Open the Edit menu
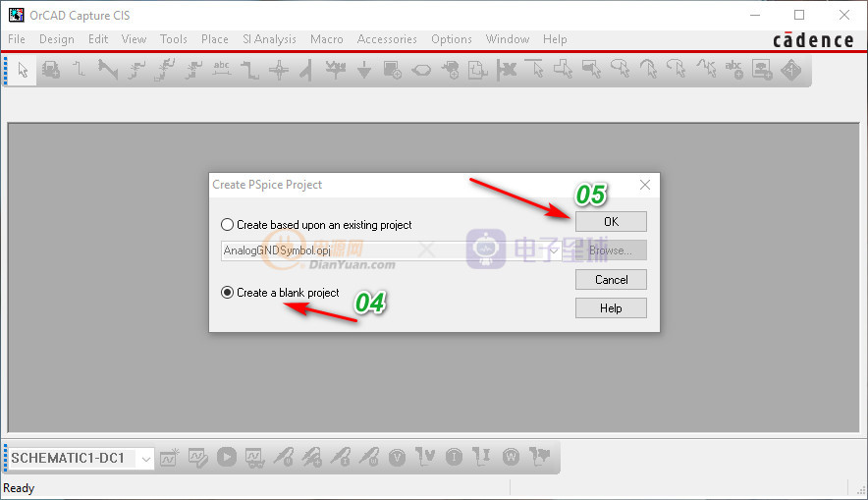This screenshot has height=500, width=868. point(98,39)
